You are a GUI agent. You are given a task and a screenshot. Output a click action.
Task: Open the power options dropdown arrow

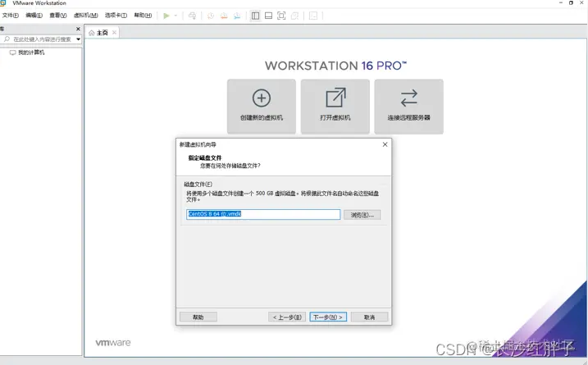tap(175, 16)
